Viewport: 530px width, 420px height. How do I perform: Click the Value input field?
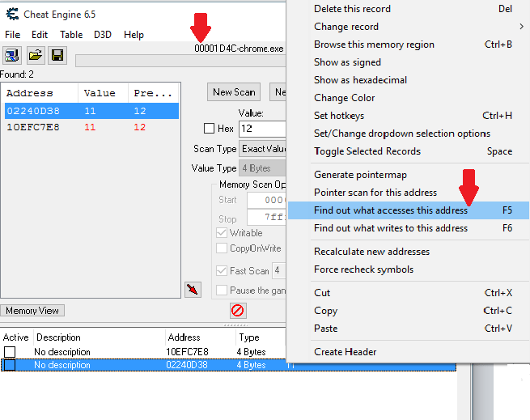(262, 129)
